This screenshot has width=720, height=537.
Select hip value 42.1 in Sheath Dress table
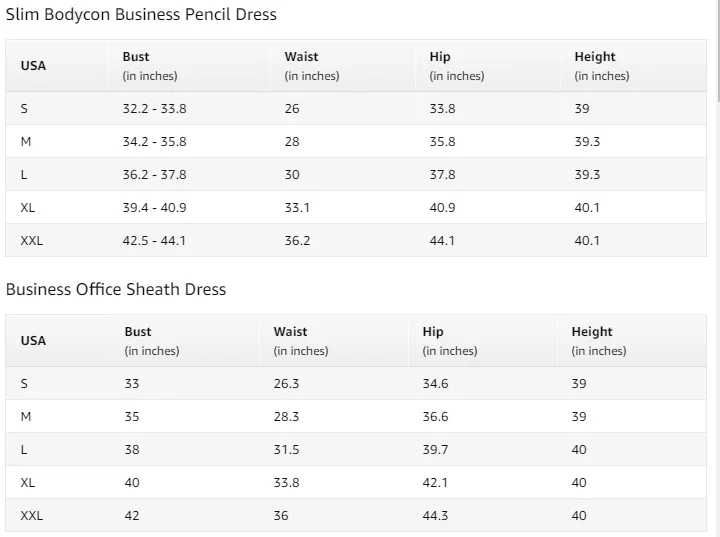(435, 483)
